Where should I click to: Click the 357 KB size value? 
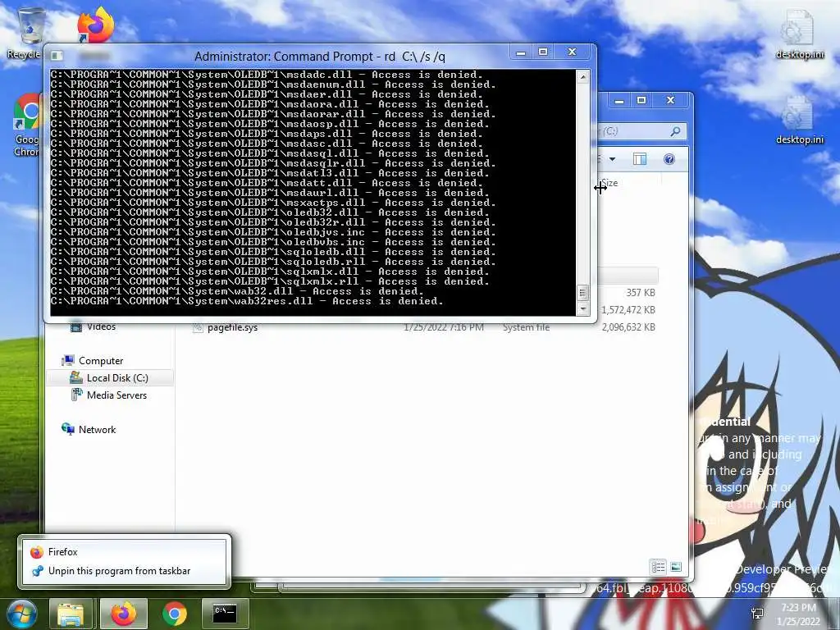tap(641, 293)
